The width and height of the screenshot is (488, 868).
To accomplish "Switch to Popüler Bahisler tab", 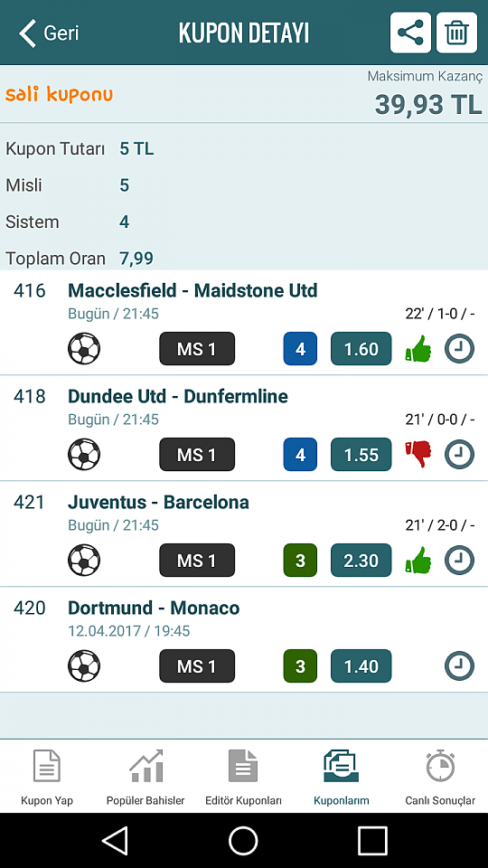I will pyautogui.click(x=145, y=777).
